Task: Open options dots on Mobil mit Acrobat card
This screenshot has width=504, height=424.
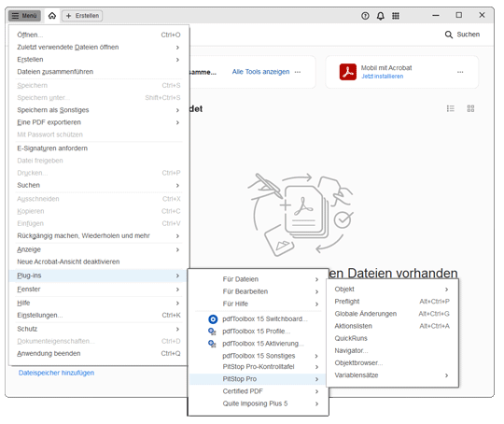Action: tap(460, 72)
